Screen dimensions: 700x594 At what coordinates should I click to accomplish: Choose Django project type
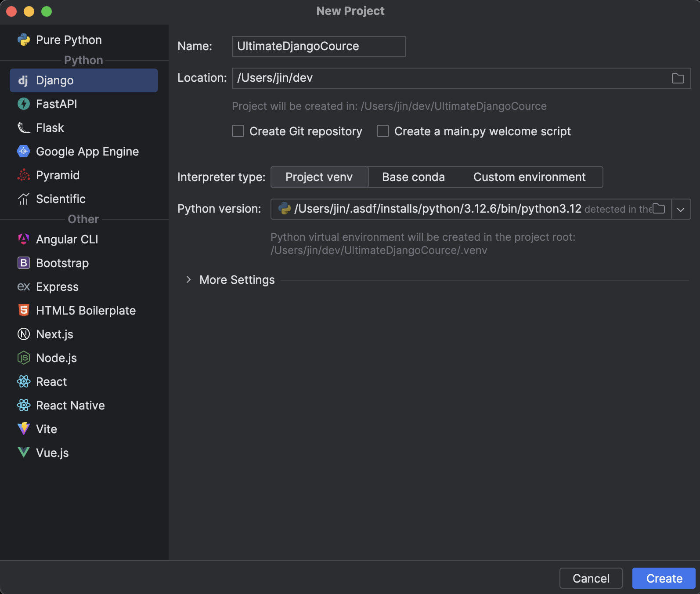click(84, 80)
